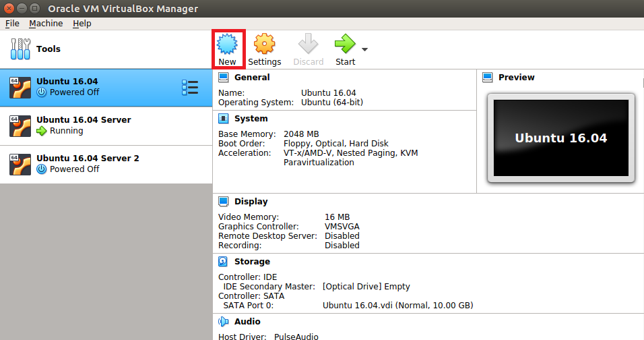Viewport: 644px width, 340px height.
Task: Click the Ubuntu 16.04.vdi disk entry
Action: (397, 306)
